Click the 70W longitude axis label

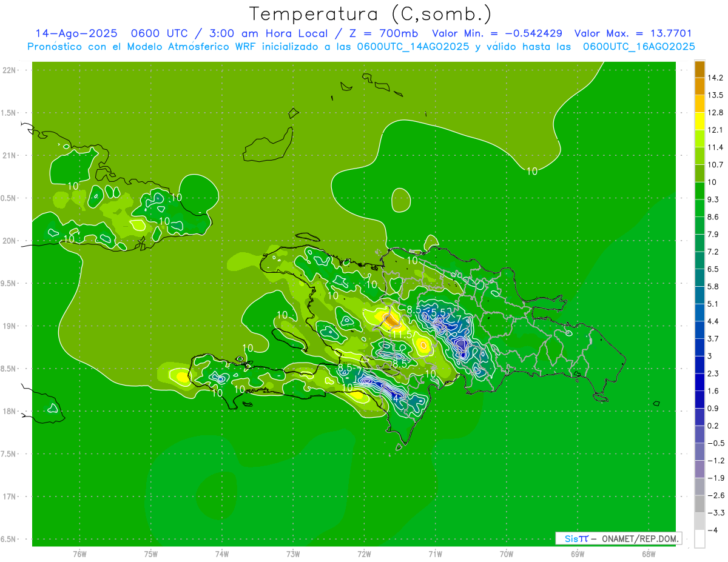coord(506,554)
